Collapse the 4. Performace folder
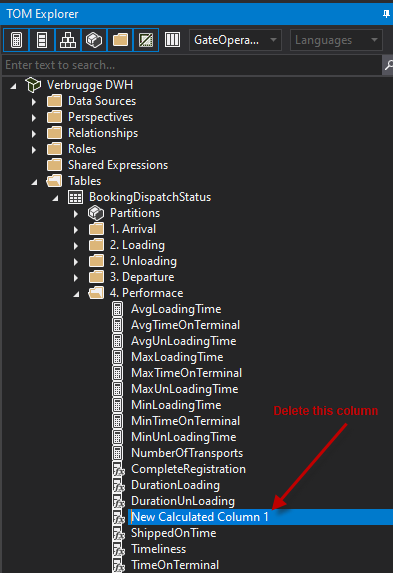The width and height of the screenshot is (393, 573). (x=76, y=294)
